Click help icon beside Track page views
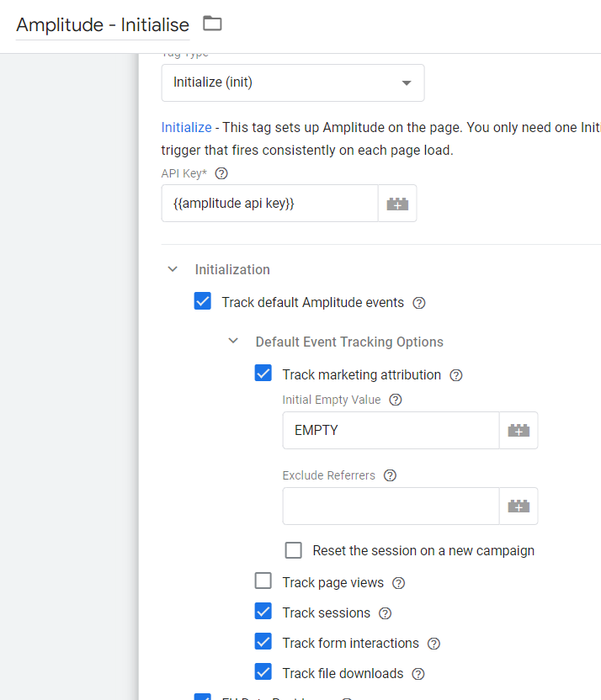The image size is (601, 700). [x=399, y=583]
